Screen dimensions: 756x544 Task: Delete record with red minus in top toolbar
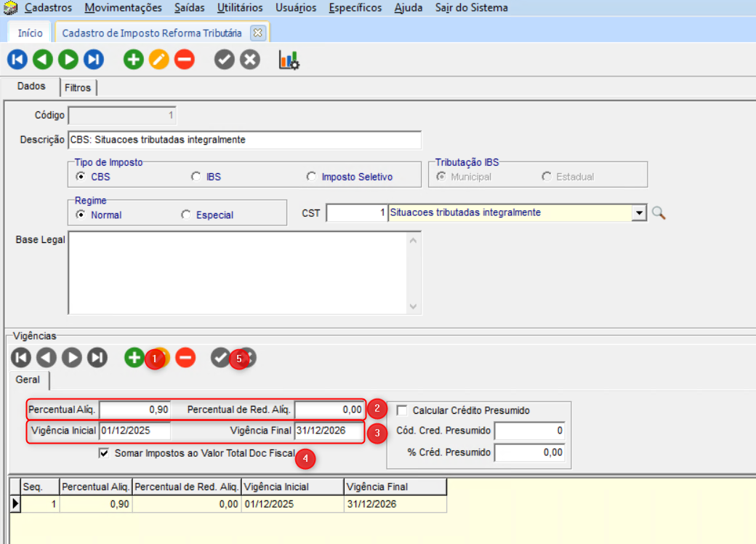click(185, 60)
